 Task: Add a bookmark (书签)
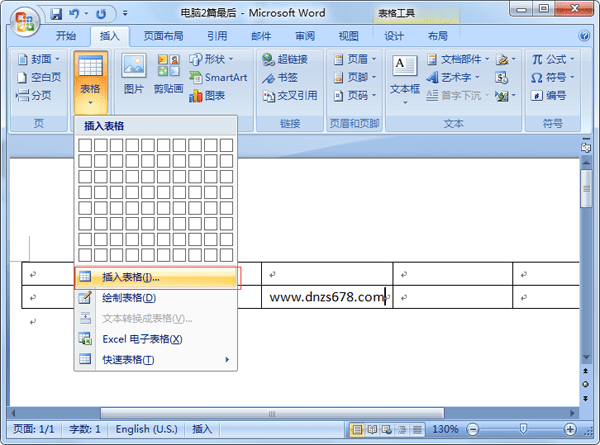click(280, 77)
